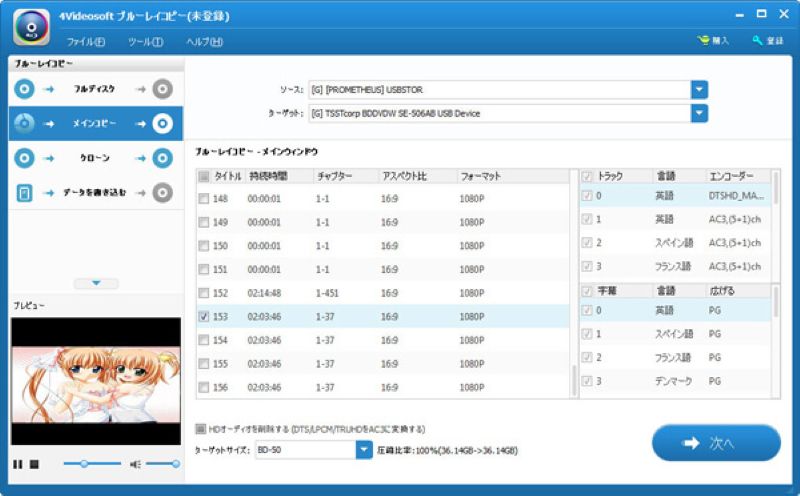Viewport: 800px width, 496px height.
Task: Open the ファイル(F) menu
Action: (86, 42)
